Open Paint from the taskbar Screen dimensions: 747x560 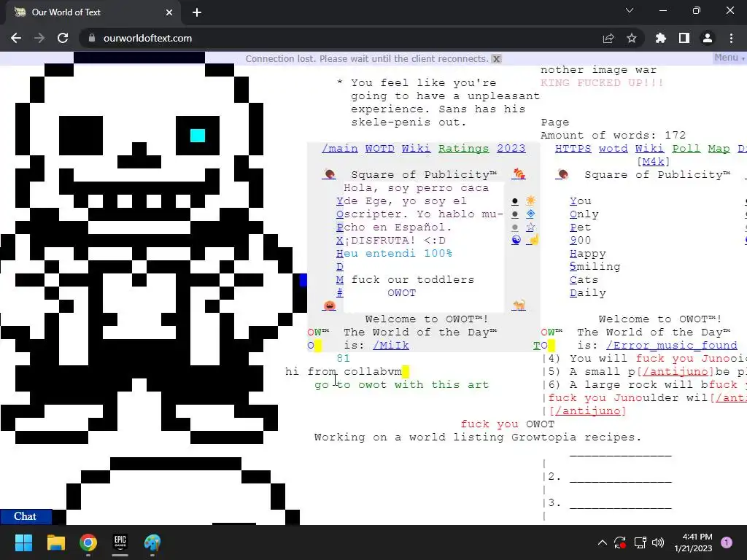click(x=152, y=542)
